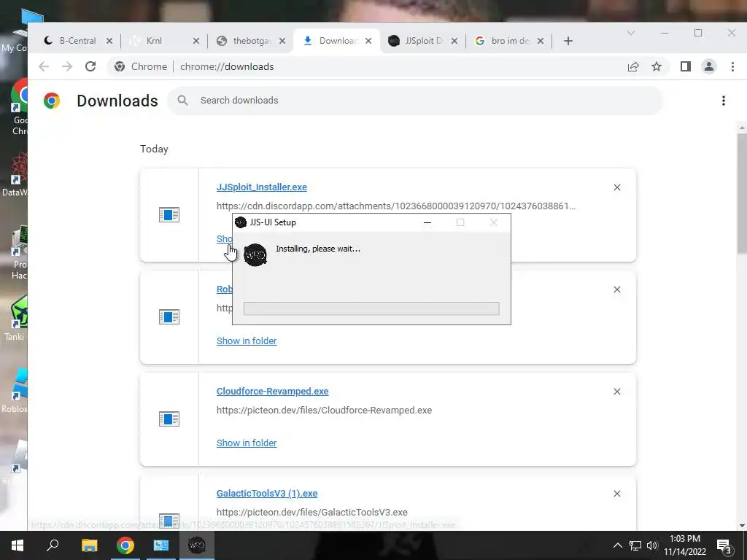
Task: Click the cdn.discordapp.com download URL text
Action: pos(396,206)
